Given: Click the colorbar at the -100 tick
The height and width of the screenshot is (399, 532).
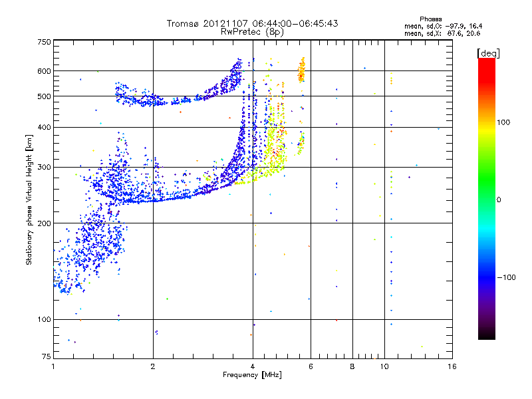Looking at the screenshot, I should [487, 277].
